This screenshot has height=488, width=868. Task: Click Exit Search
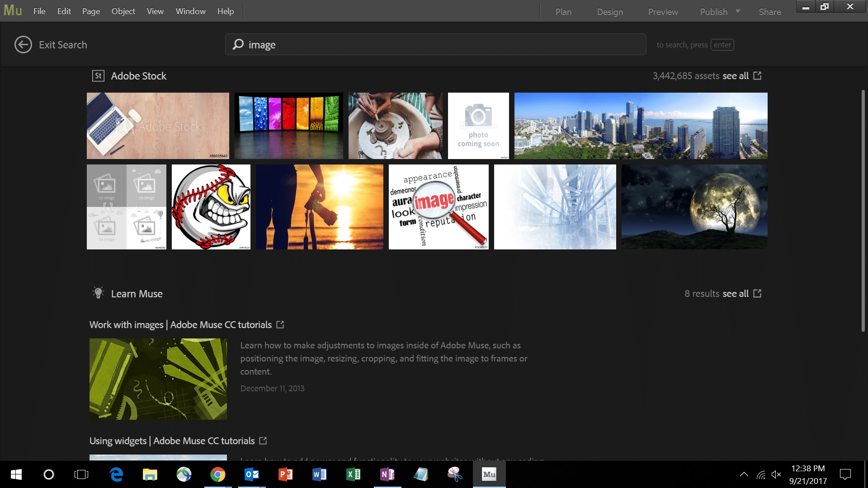(63, 44)
